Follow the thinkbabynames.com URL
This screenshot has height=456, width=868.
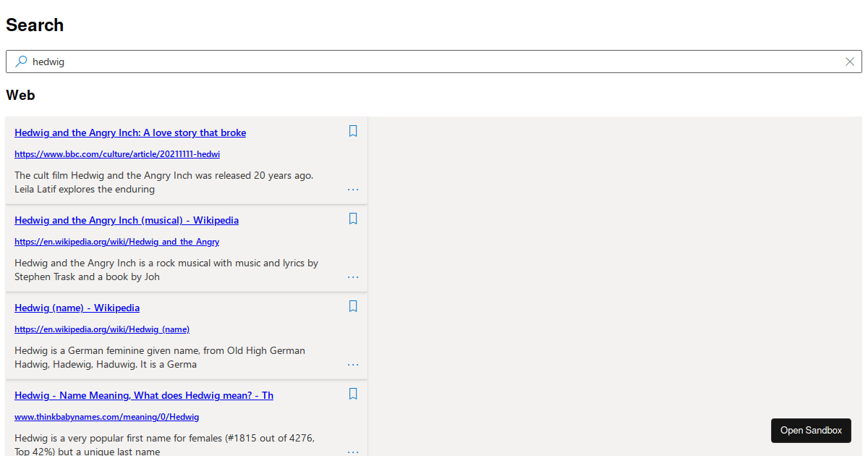[106, 417]
